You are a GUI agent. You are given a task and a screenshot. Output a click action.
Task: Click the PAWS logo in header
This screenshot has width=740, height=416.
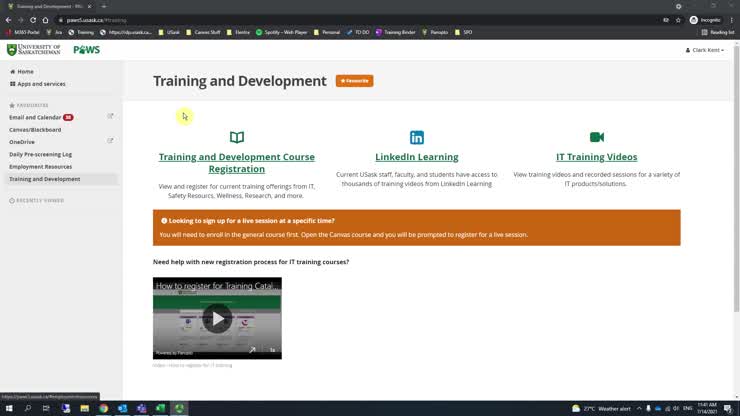tap(86, 50)
